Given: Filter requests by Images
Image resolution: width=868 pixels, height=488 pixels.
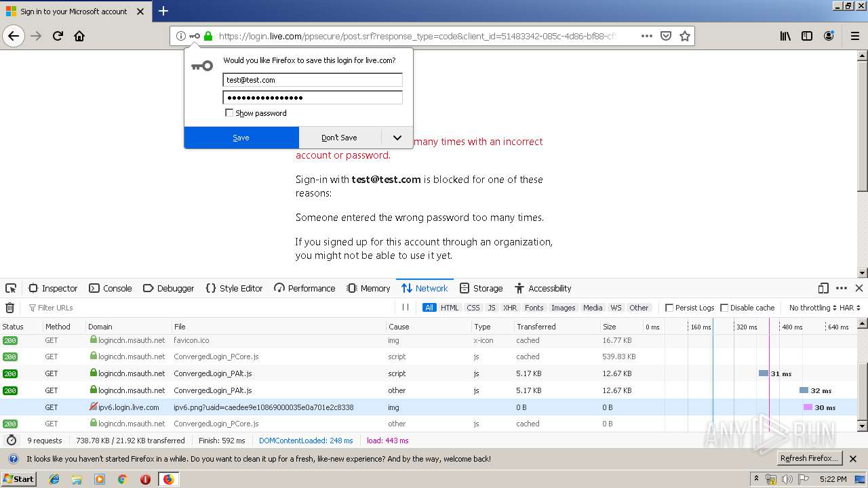Looking at the screenshot, I should [563, 308].
